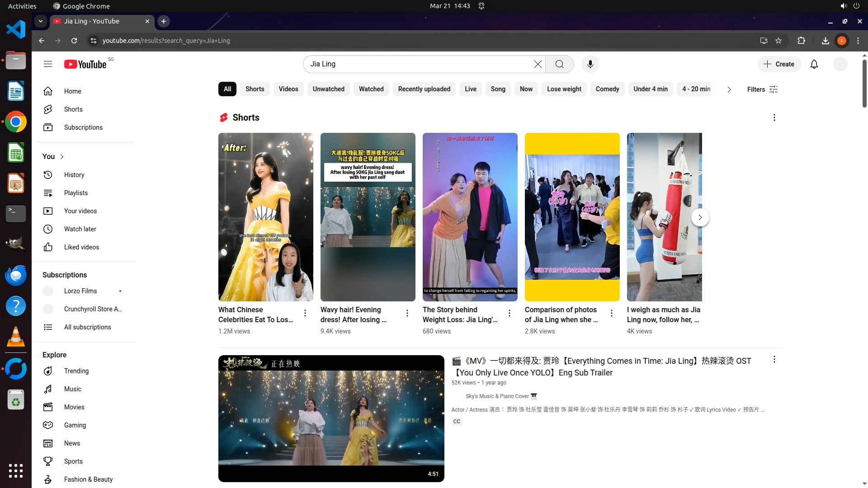Click the voice search microphone icon
The height and width of the screenshot is (488, 868).
click(590, 64)
